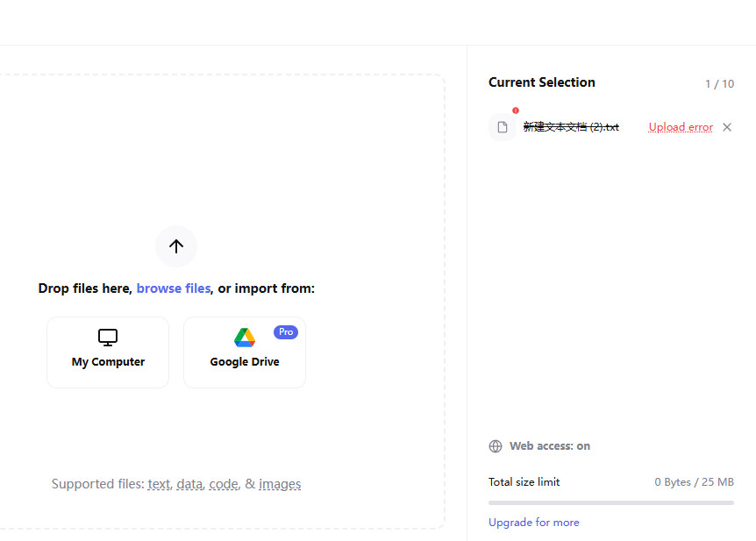Viewport: 756px width, 541px height.
Task: Click the Google Drive logo icon
Action: (x=245, y=338)
